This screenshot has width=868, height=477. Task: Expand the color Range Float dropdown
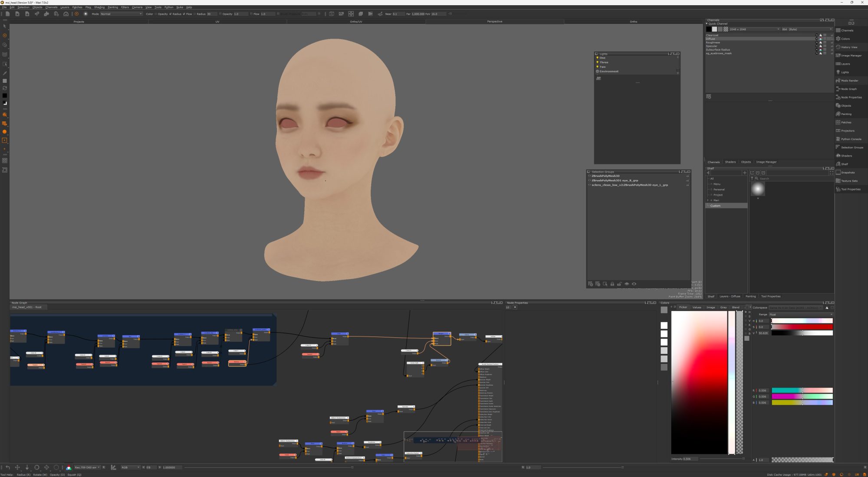click(x=801, y=314)
